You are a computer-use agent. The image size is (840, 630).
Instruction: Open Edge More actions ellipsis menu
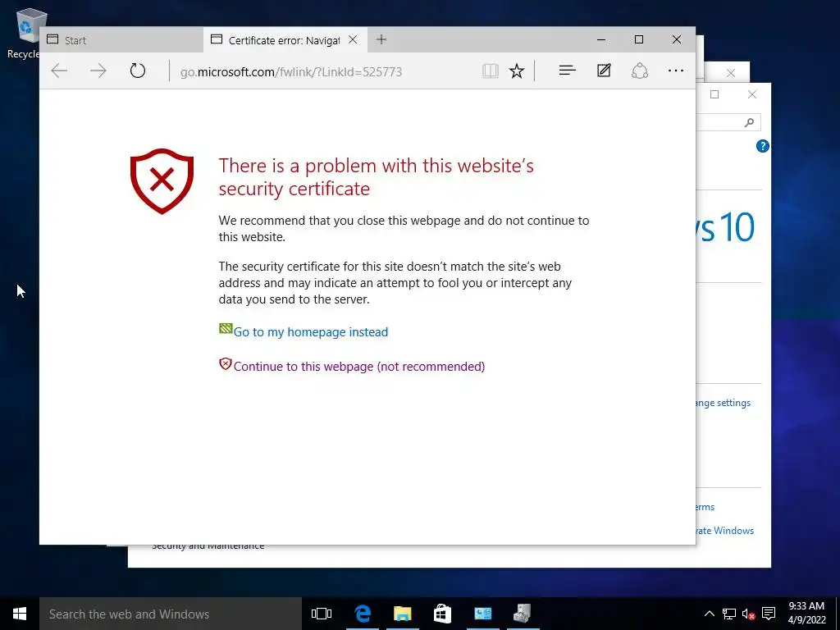[x=676, y=71]
